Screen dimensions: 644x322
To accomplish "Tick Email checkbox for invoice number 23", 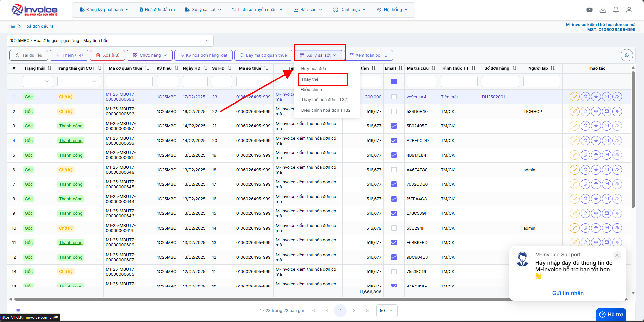I will (394, 97).
